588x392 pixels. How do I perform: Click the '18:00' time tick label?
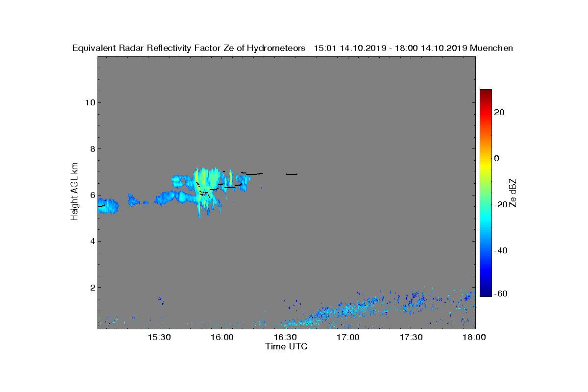click(474, 338)
